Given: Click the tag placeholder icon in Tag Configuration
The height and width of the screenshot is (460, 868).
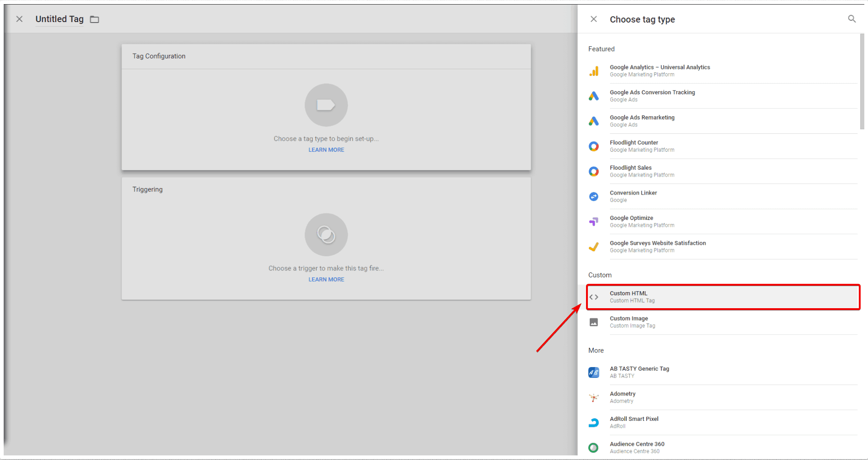Looking at the screenshot, I should tap(326, 105).
